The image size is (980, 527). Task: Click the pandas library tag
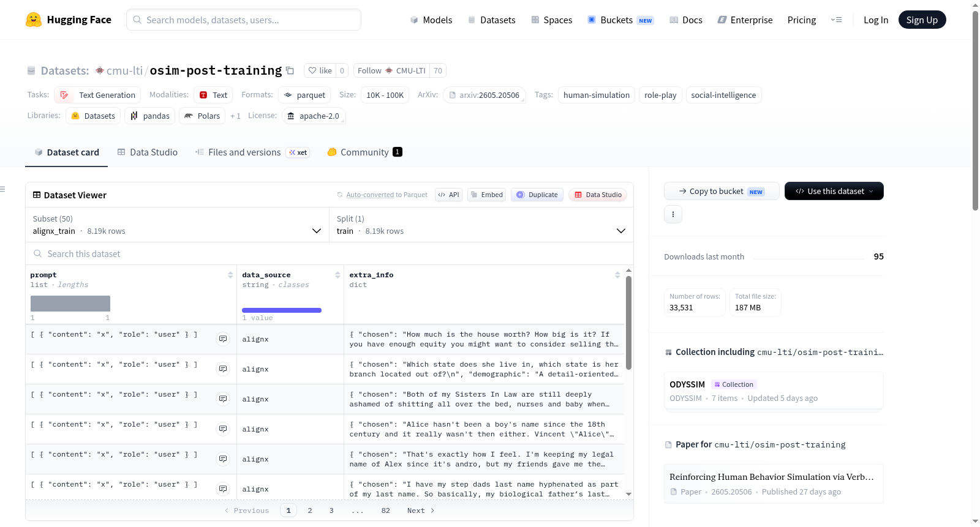[150, 116]
